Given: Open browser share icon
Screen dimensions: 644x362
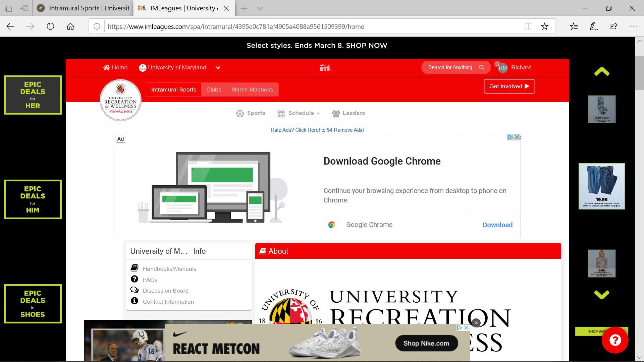Looking at the screenshot, I should 613,26.
